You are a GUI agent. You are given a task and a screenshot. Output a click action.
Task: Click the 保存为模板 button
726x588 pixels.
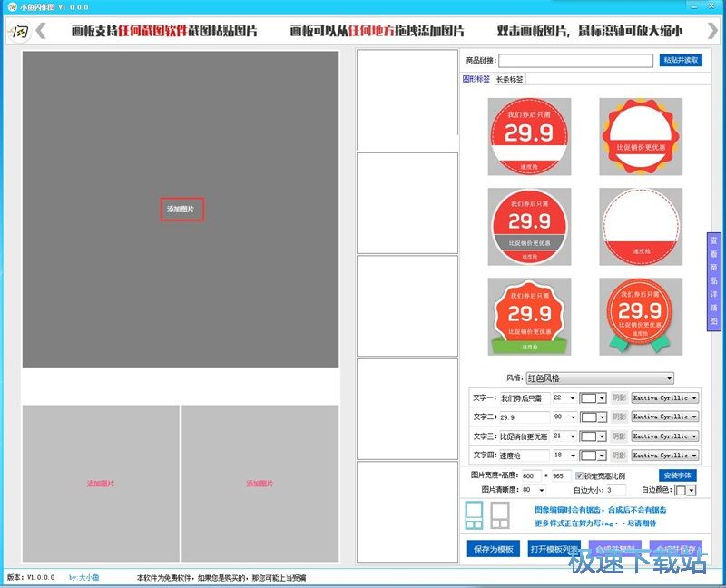[x=493, y=549]
